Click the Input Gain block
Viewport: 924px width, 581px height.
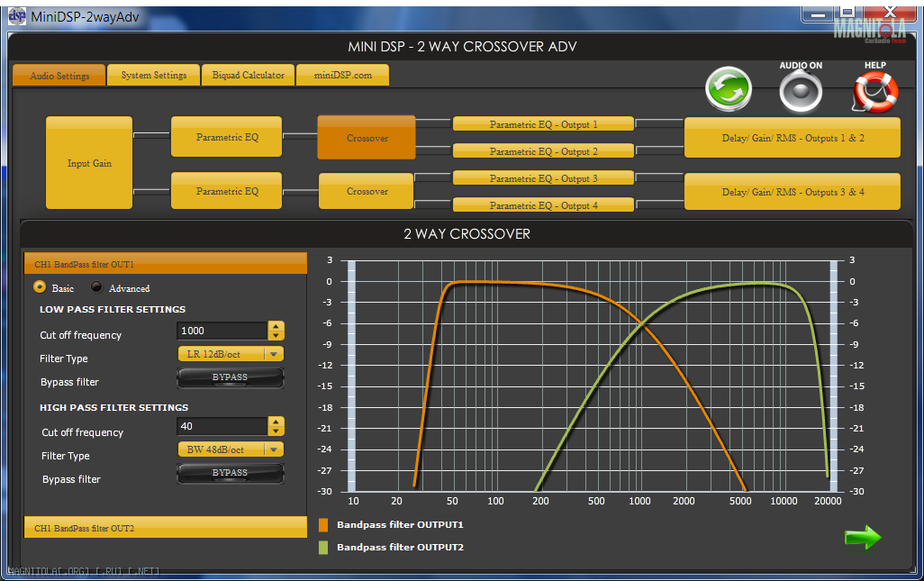point(89,163)
